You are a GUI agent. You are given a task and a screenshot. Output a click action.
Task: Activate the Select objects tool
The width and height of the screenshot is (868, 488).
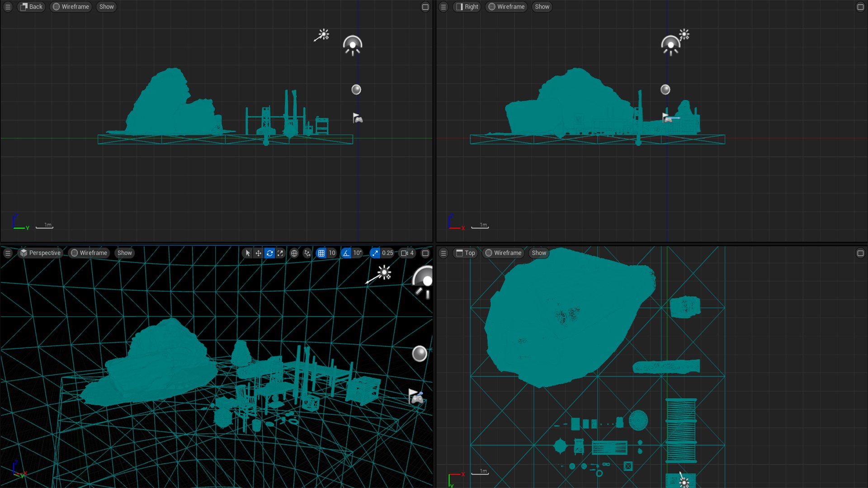(x=247, y=253)
